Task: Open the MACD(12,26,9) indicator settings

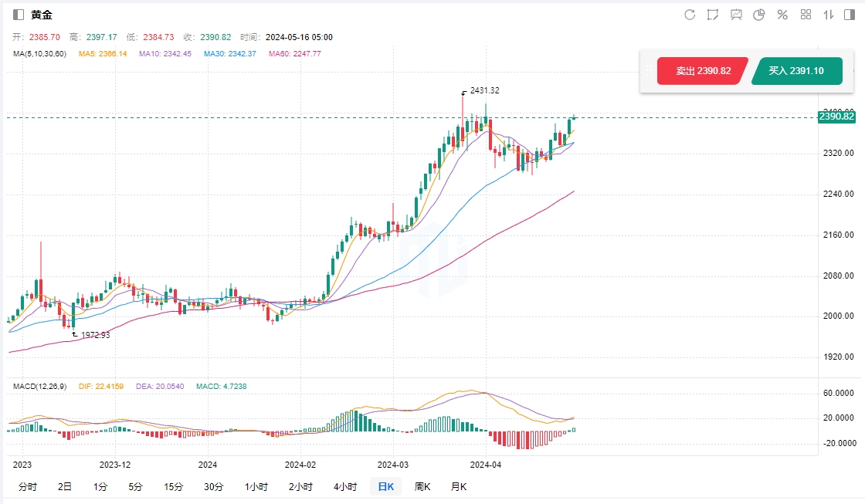Action: [39, 385]
